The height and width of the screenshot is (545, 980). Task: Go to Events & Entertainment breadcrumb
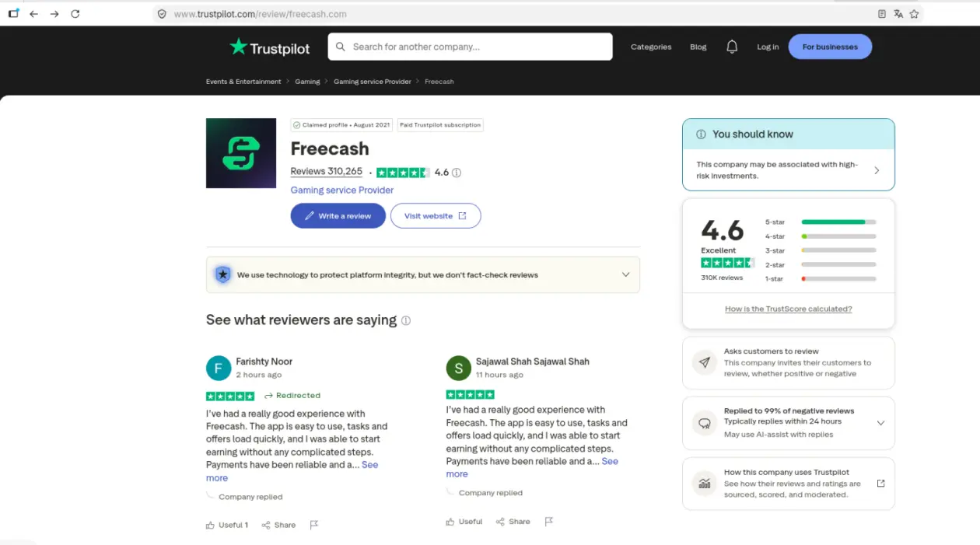click(x=243, y=82)
